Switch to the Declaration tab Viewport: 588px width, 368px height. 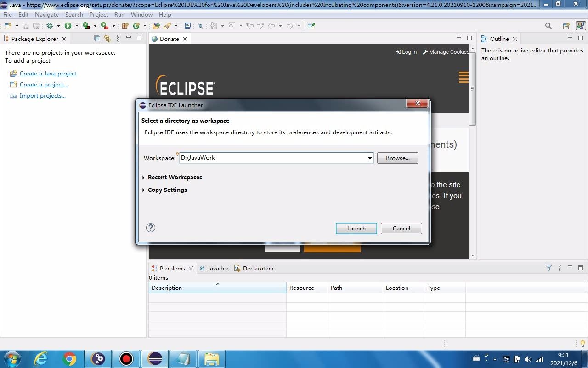click(x=254, y=268)
